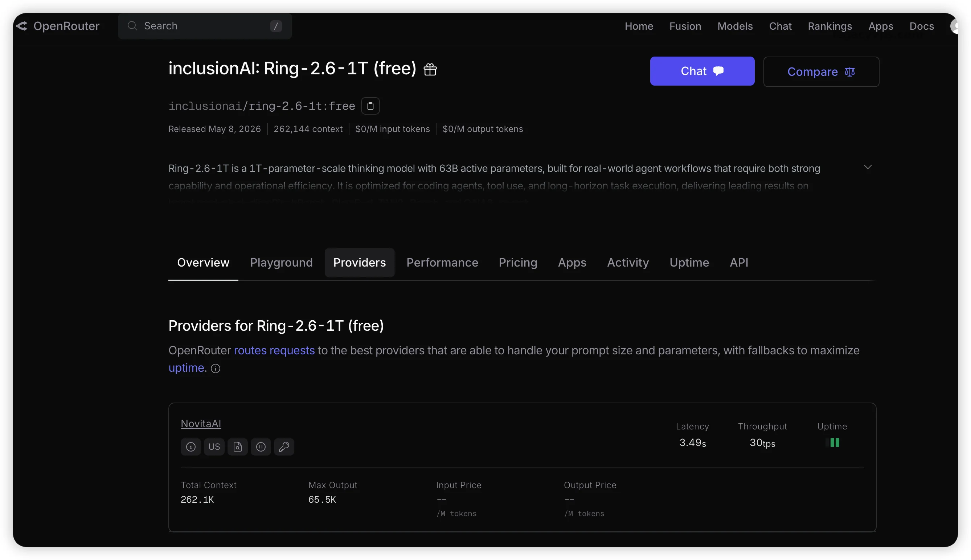Open the NovitaAI provider link
This screenshot has height=560, width=971.
pos(201,424)
